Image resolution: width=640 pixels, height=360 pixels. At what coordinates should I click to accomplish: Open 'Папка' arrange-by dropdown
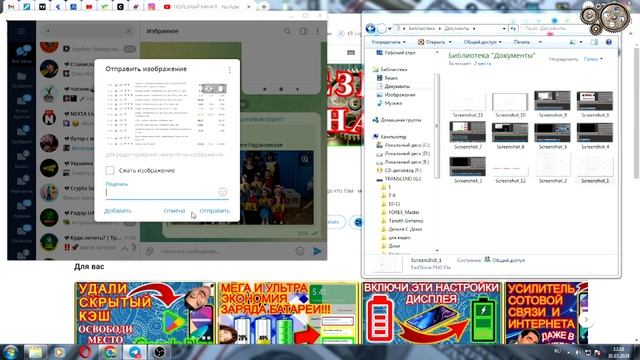click(593, 59)
